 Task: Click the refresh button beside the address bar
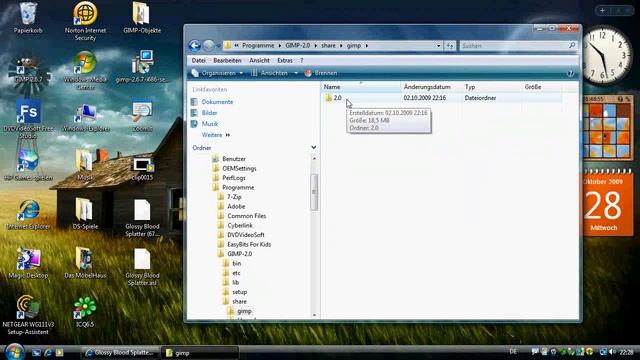pyautogui.click(x=450, y=46)
